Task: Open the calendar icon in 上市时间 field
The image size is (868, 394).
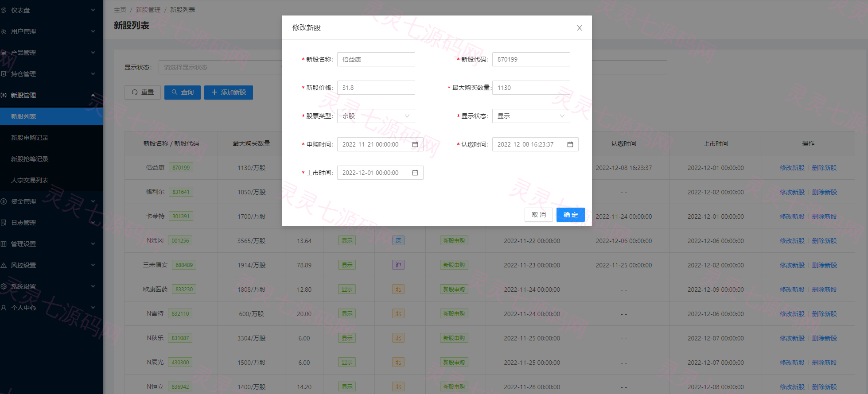Action: tap(415, 173)
